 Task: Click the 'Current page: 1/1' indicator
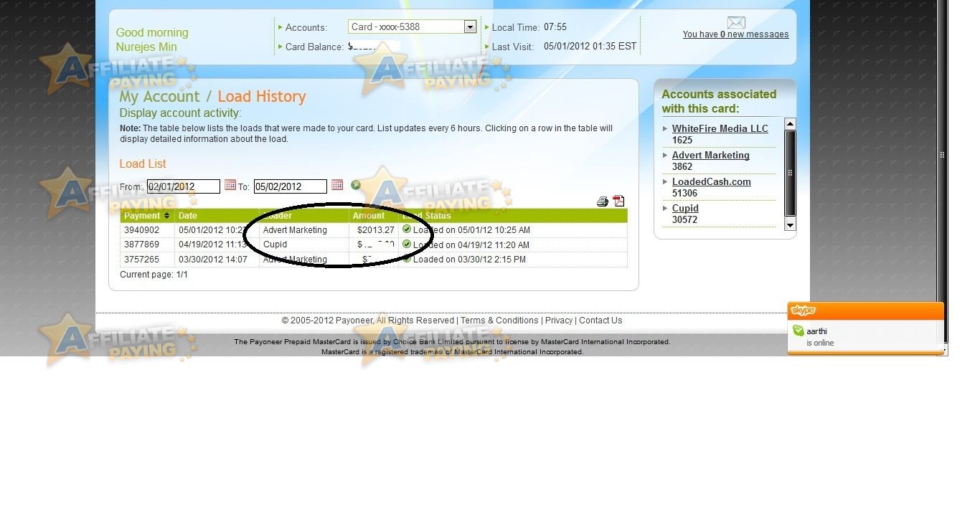[x=154, y=275]
